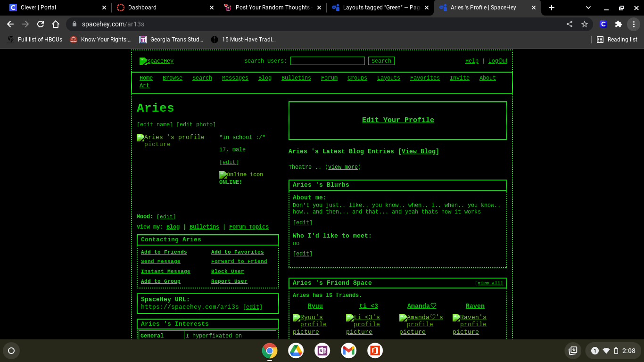Open the Chrome three-dot menu

[634, 24]
